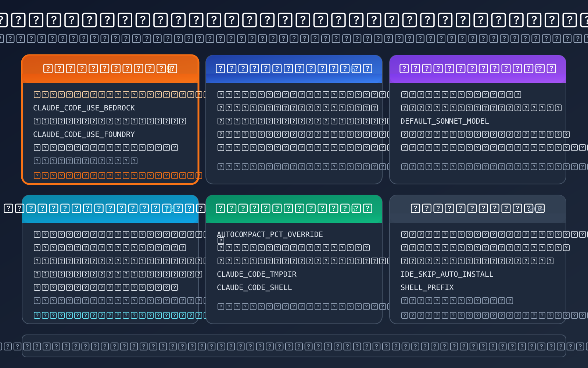
Task: Enable IDE_SKIP_AUTO_INSTALL
Action: 447,274
